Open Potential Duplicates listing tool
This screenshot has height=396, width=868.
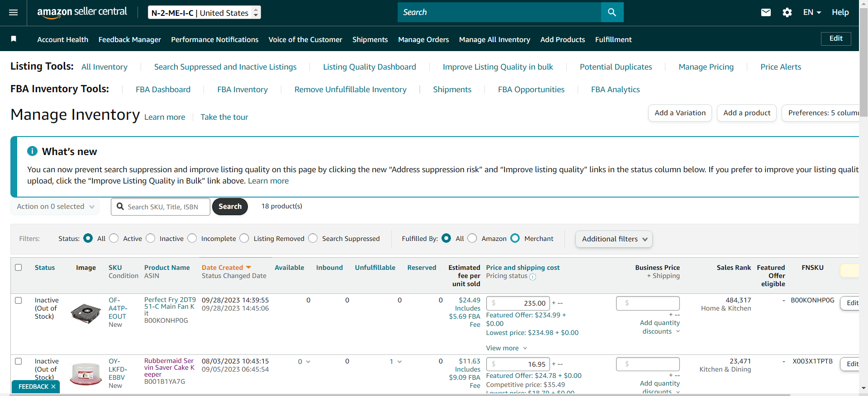pyautogui.click(x=616, y=67)
